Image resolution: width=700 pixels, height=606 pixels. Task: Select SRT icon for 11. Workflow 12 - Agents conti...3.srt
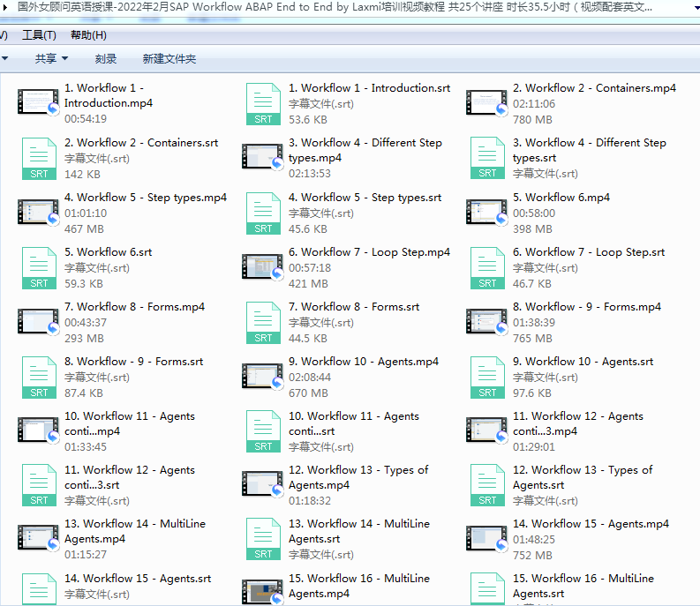[x=39, y=485]
